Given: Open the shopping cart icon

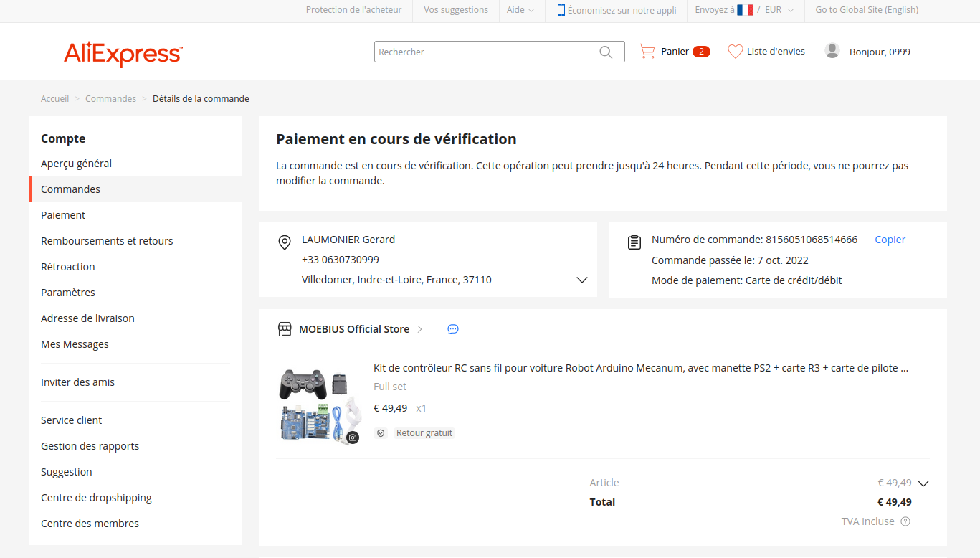Looking at the screenshot, I should coord(647,52).
